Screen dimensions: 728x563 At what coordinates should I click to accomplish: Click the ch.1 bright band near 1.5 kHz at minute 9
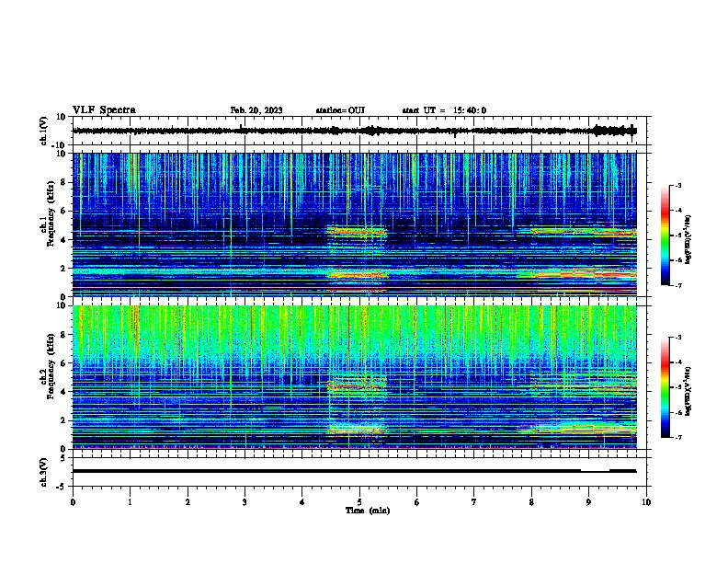click(x=584, y=274)
